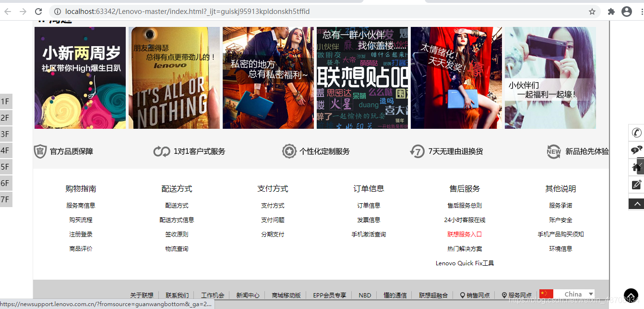Open the 太情绪化 banner

[456, 78]
